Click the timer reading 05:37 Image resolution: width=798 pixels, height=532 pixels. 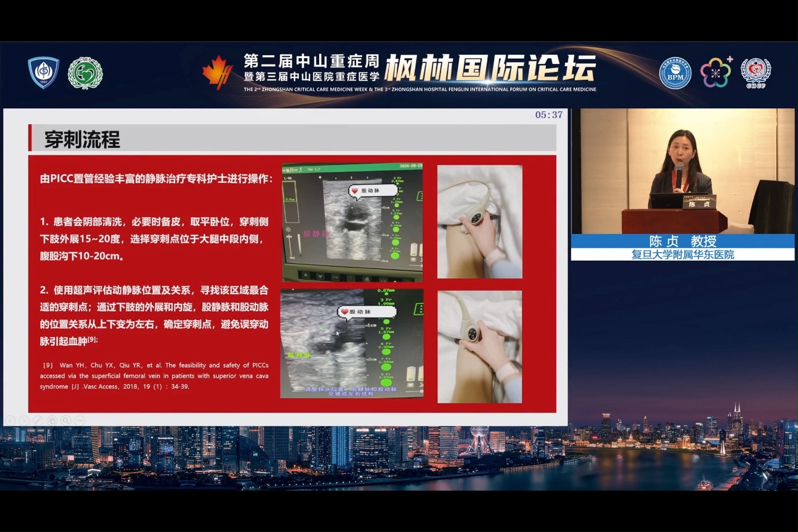549,115
